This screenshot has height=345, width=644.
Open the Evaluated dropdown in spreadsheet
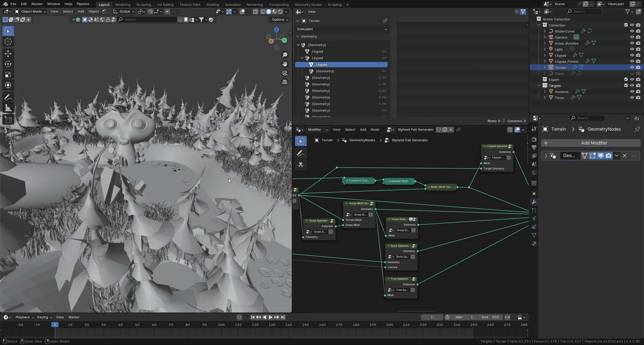(x=341, y=29)
